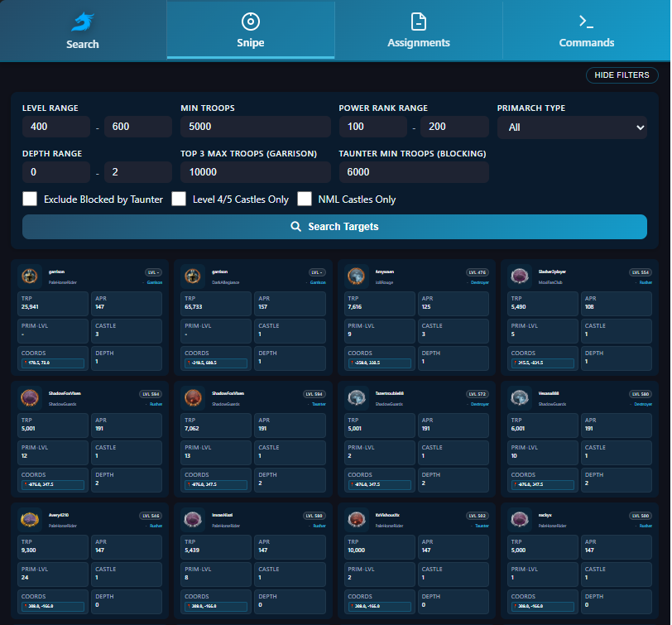Click the avatar on the 25,941 TRP garrison card

31,276
